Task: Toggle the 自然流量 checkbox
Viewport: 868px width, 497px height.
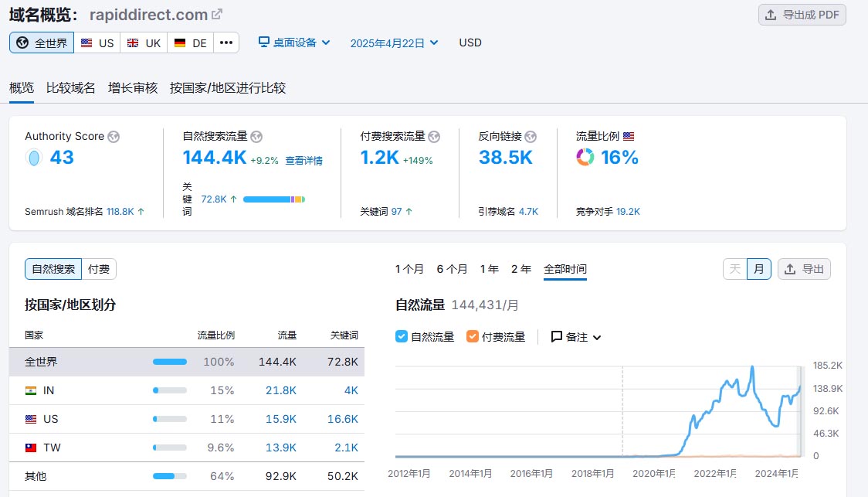Action: point(402,336)
